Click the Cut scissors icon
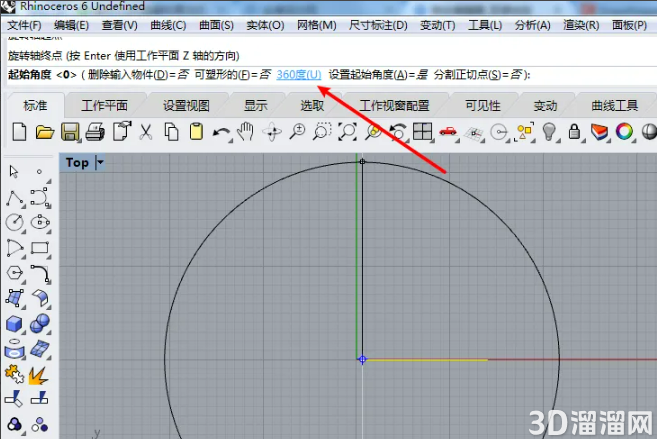 pyautogui.click(x=146, y=132)
